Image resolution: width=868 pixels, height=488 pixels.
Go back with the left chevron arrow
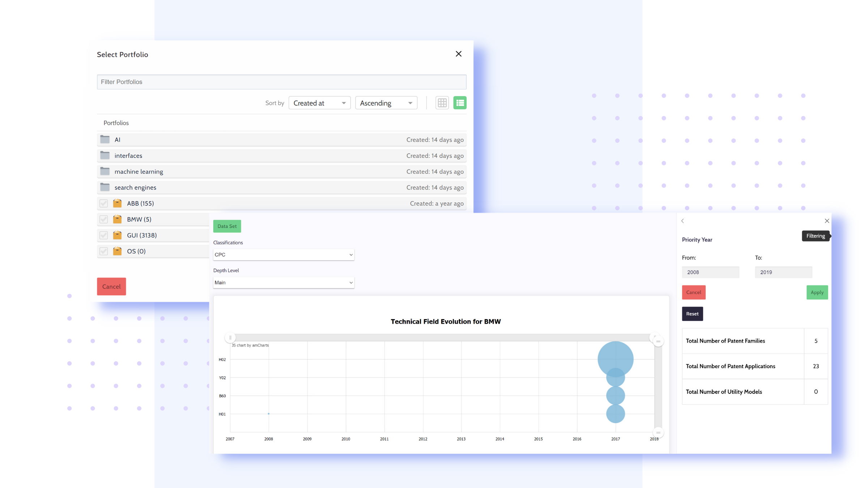[x=682, y=221]
